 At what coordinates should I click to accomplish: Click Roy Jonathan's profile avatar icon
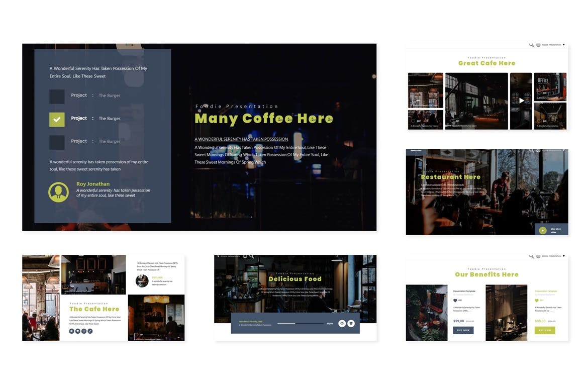pyautogui.click(x=58, y=192)
